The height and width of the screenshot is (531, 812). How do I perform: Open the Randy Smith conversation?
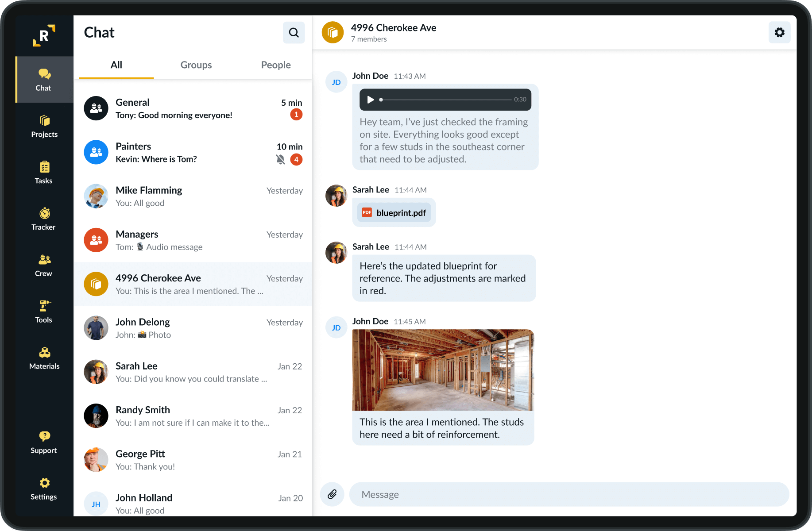point(193,416)
